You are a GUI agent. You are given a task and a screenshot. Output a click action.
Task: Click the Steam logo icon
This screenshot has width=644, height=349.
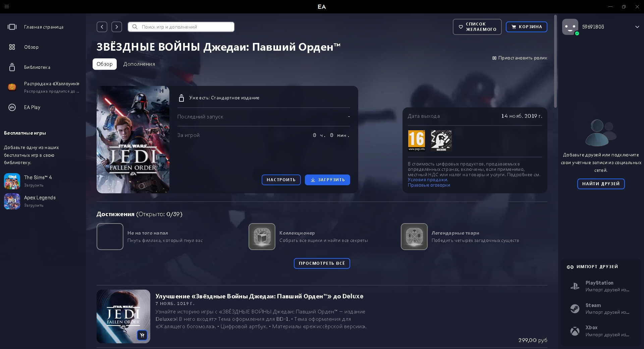click(x=575, y=309)
